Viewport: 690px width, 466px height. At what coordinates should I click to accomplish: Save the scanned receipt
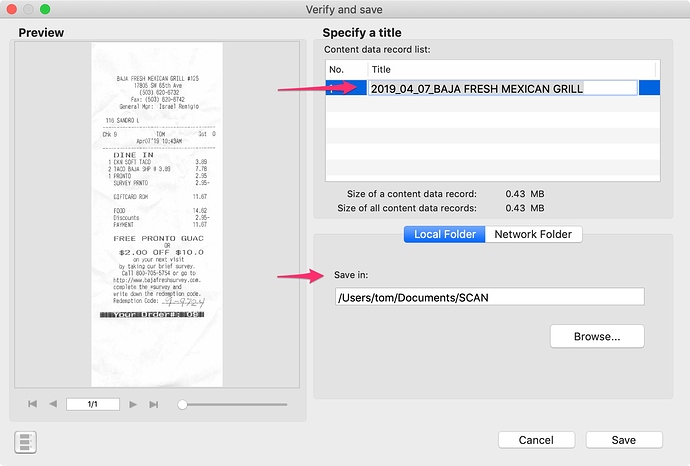(x=624, y=440)
